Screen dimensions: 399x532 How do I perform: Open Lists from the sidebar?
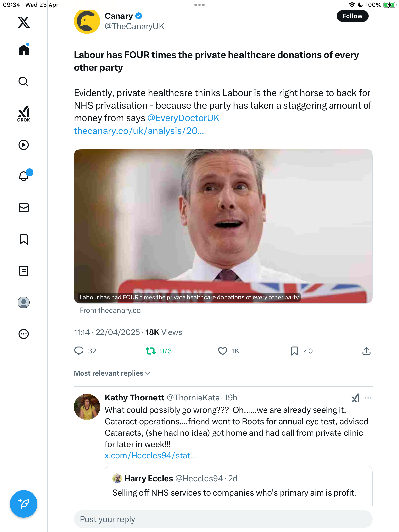pyautogui.click(x=24, y=271)
